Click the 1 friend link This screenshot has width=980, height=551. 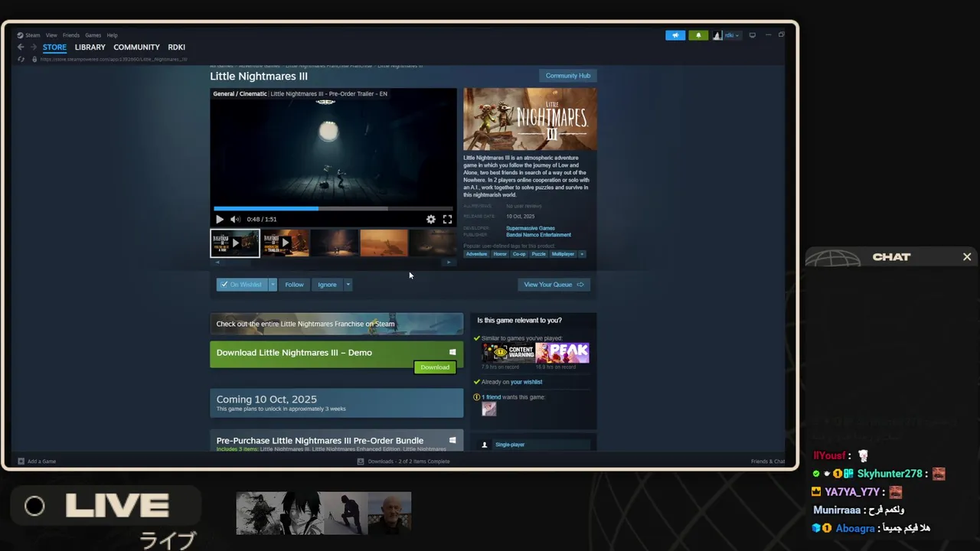point(491,397)
